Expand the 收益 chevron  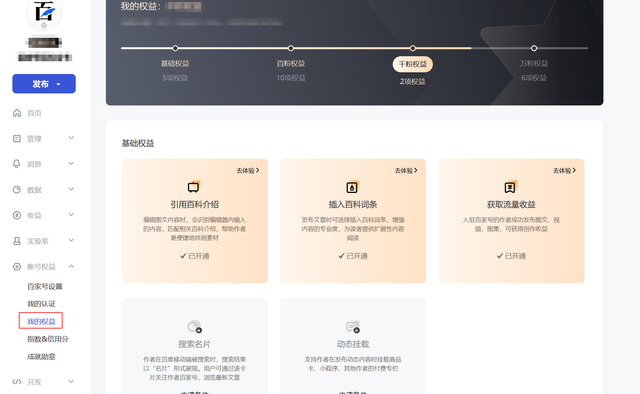tap(71, 215)
